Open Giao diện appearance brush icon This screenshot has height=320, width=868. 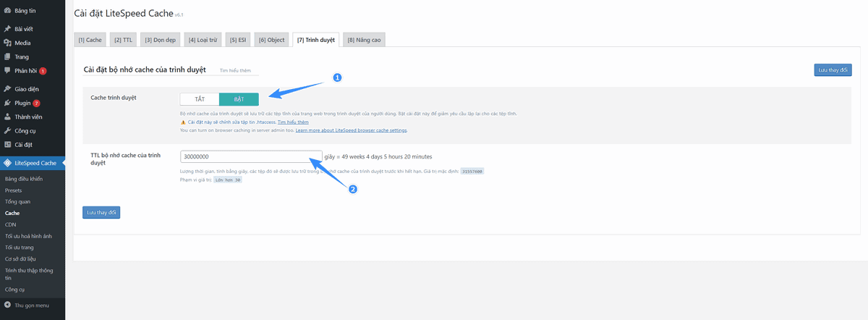coord(7,89)
